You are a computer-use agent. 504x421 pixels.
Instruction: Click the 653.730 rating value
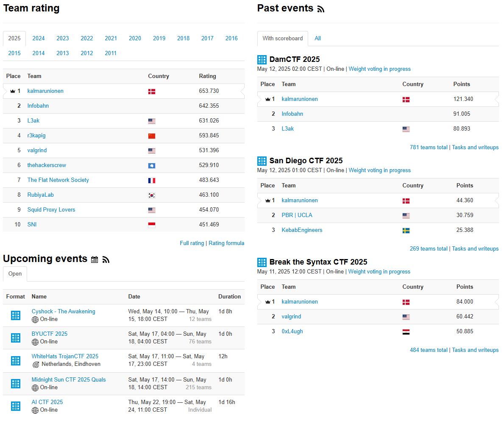pyautogui.click(x=209, y=91)
